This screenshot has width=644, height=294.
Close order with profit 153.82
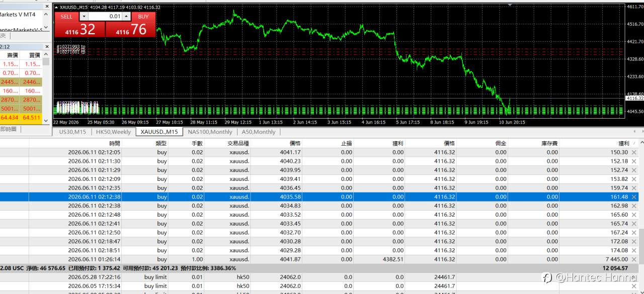pos(634,179)
